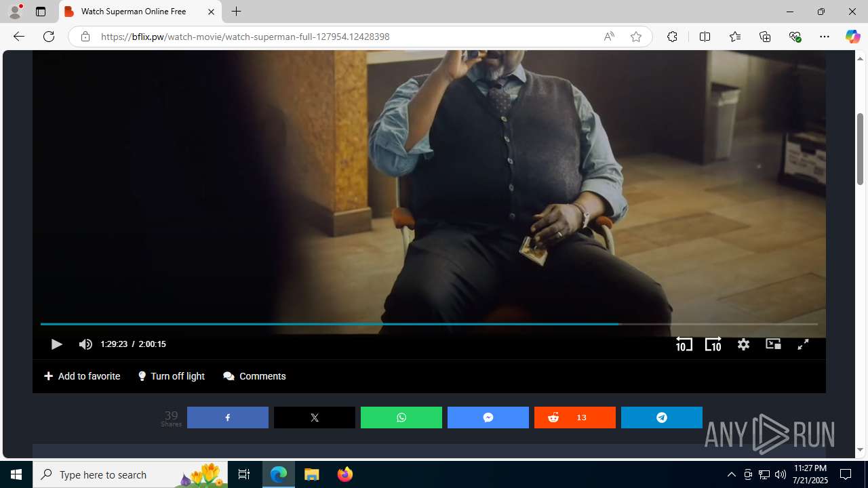Seek on the video progress bar
Image resolution: width=868 pixels, height=488 pixels.
click(x=429, y=324)
